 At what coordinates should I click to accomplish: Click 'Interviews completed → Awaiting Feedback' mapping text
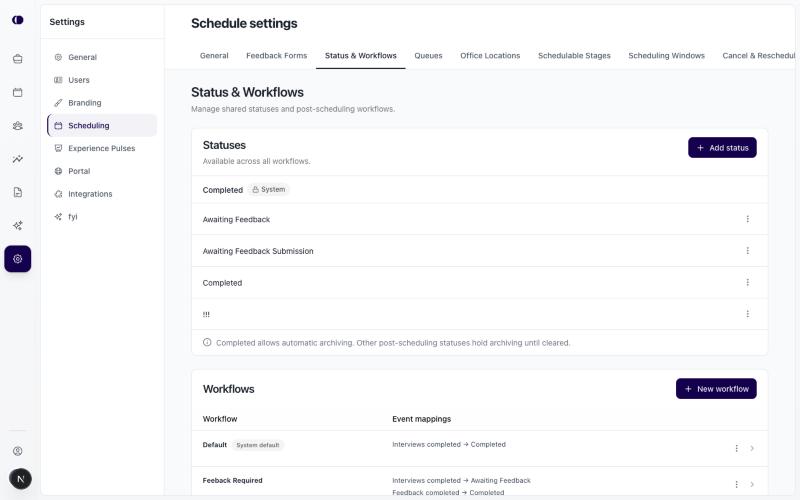pyautogui.click(x=461, y=481)
